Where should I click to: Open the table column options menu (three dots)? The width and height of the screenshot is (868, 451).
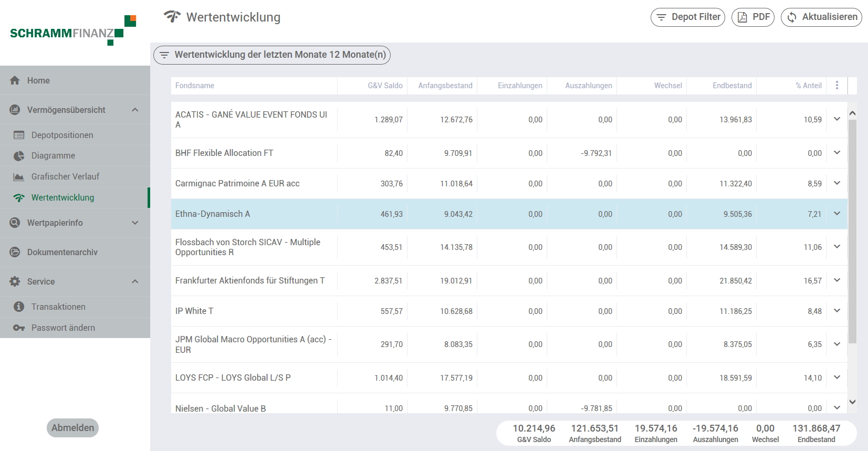(837, 85)
